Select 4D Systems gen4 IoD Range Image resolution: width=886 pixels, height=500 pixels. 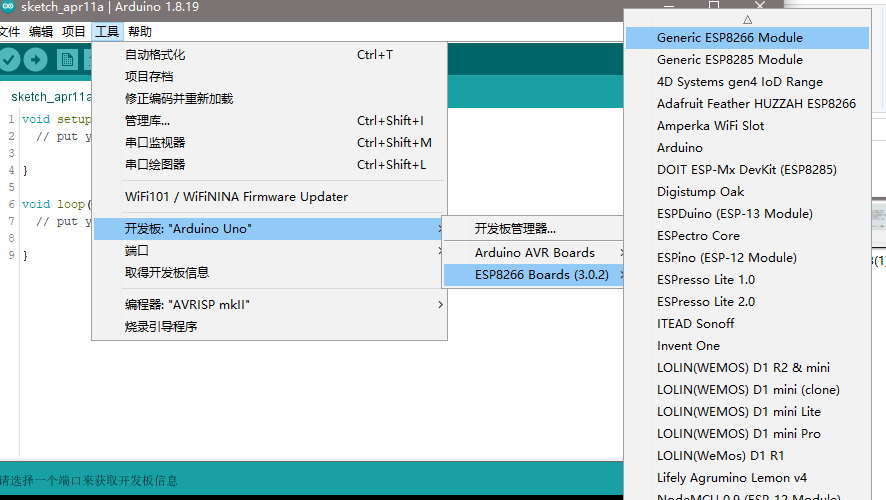[747, 82]
